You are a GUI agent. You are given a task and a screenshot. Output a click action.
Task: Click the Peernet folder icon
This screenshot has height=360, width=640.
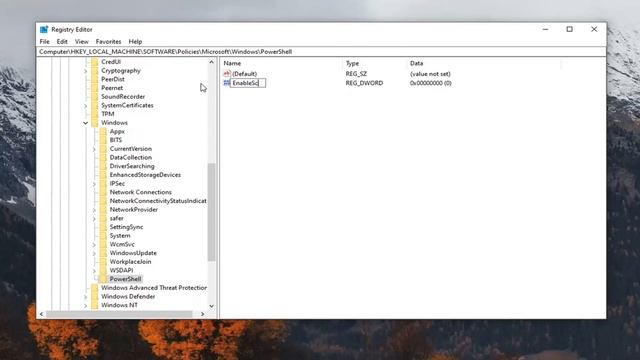[x=95, y=88]
